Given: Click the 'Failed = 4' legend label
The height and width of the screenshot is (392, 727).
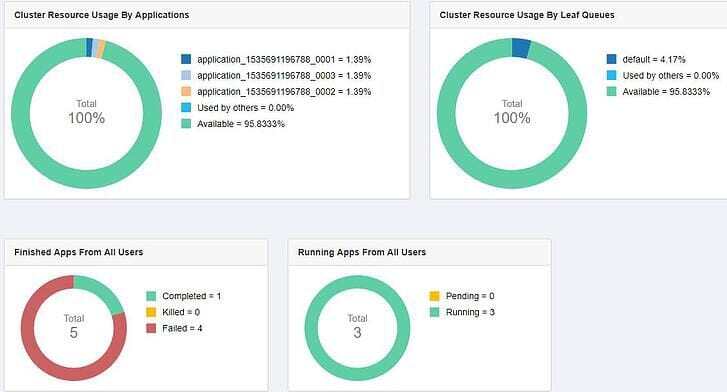Looking at the screenshot, I should click(x=182, y=328).
